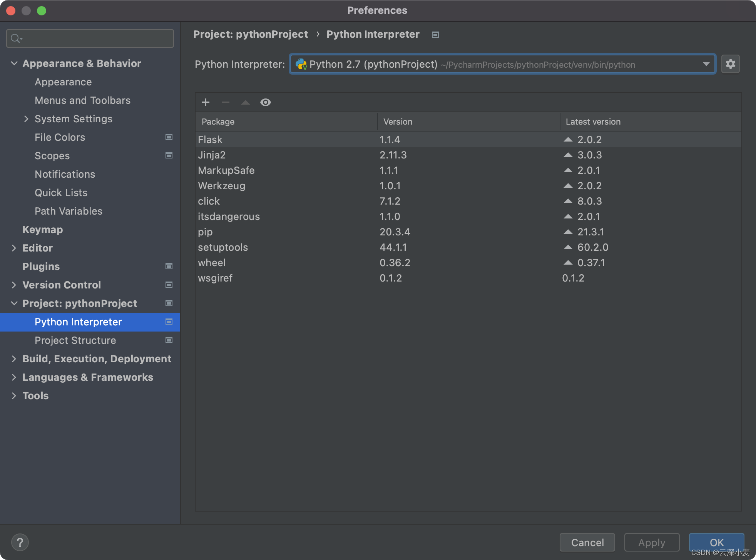The height and width of the screenshot is (560, 756).
Task: Click the icon next to breadcrumb title
Action: click(435, 35)
